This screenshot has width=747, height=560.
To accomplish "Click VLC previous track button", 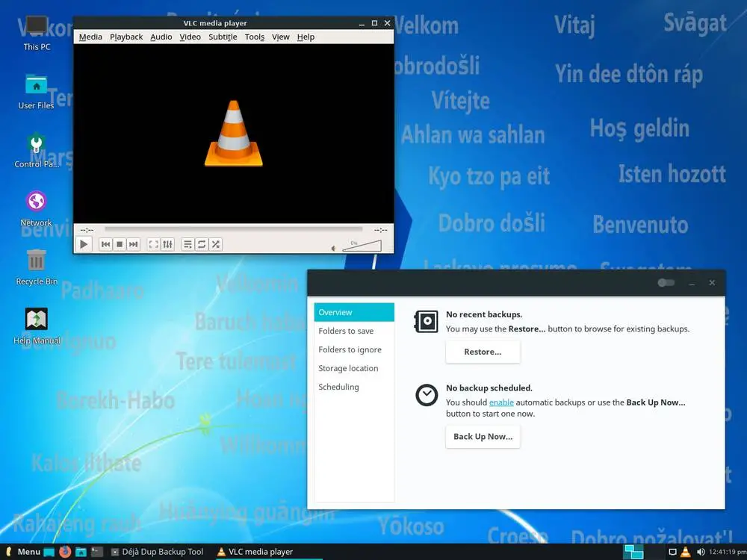I will (x=106, y=244).
